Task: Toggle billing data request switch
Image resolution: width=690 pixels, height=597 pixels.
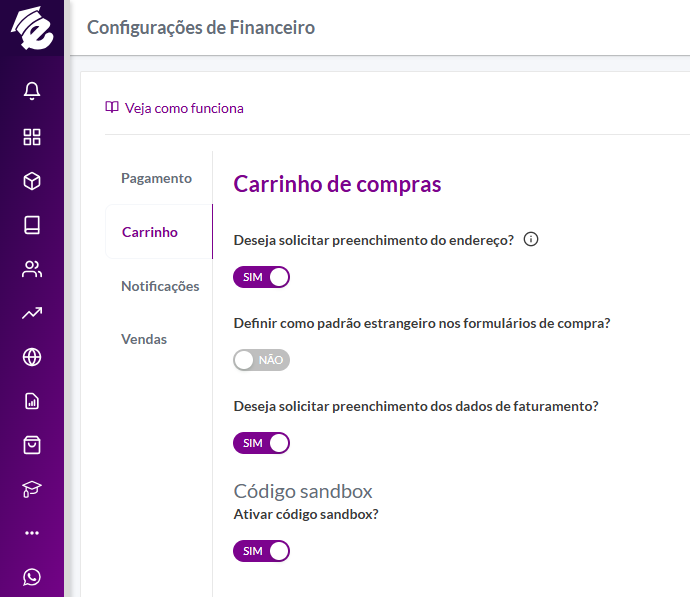Action: tap(261, 443)
